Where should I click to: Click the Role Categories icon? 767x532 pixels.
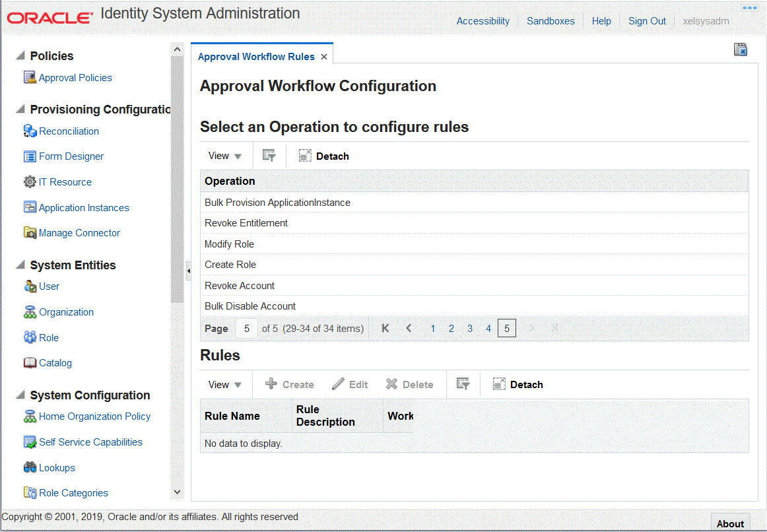pyautogui.click(x=30, y=493)
